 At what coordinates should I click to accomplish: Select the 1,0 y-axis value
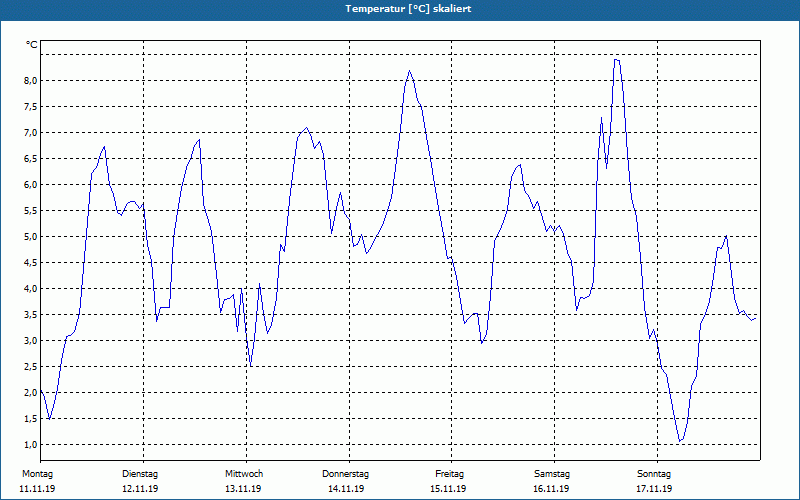coord(31,445)
